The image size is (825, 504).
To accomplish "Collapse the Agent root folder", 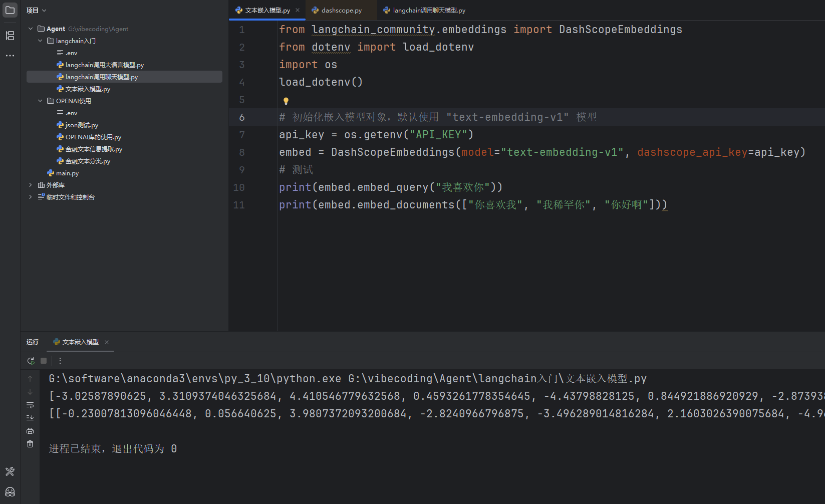I will pyautogui.click(x=31, y=29).
